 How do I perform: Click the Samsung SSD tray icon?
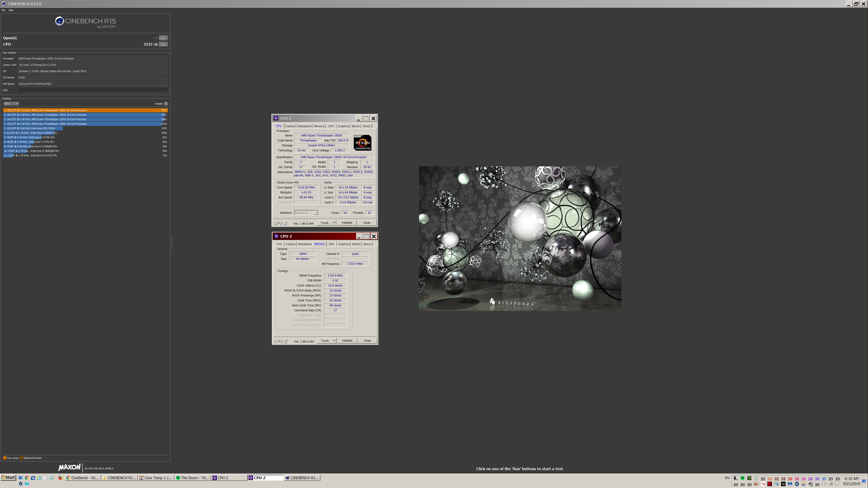tap(783, 484)
